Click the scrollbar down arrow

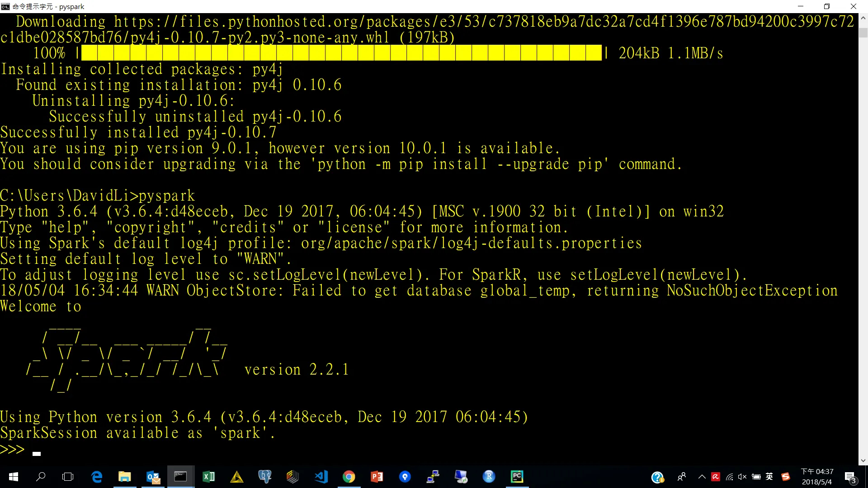[x=863, y=461]
